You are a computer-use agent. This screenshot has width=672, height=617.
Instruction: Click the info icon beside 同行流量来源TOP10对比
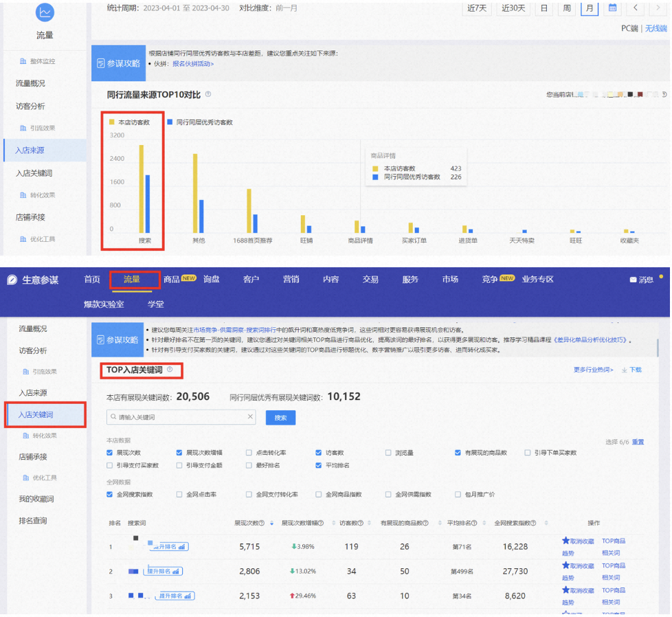208,95
